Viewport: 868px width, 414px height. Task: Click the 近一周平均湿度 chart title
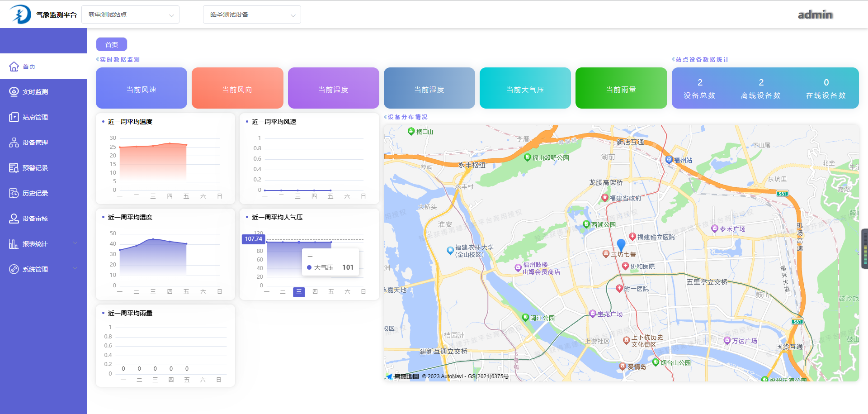(x=130, y=217)
